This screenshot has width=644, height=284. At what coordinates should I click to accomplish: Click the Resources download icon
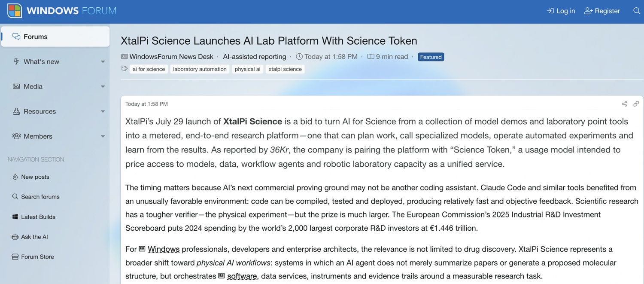tap(16, 111)
